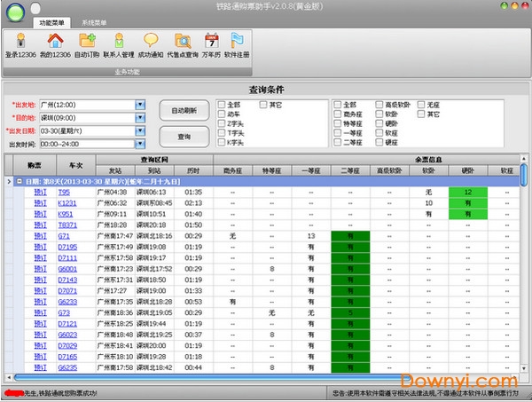
Task: Tick the 无座 seat type checkbox
Action: tap(423, 104)
